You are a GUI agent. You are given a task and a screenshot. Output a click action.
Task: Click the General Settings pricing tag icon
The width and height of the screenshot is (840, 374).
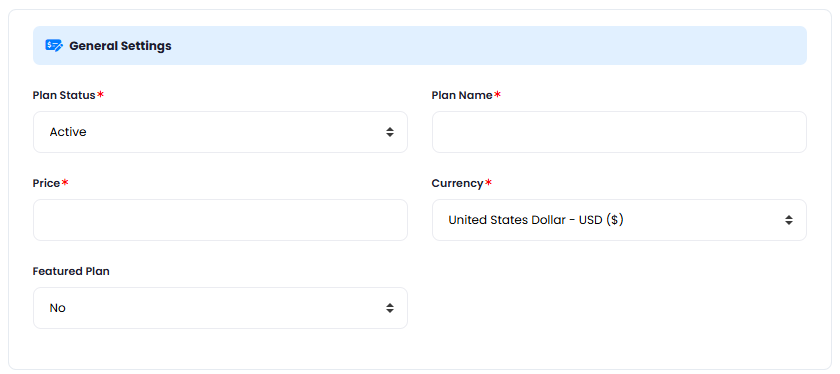(x=54, y=46)
